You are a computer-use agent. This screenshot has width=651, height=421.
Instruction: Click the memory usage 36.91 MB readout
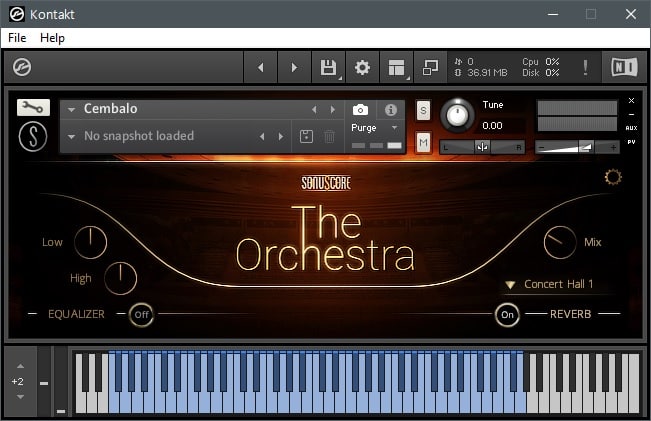coord(487,73)
